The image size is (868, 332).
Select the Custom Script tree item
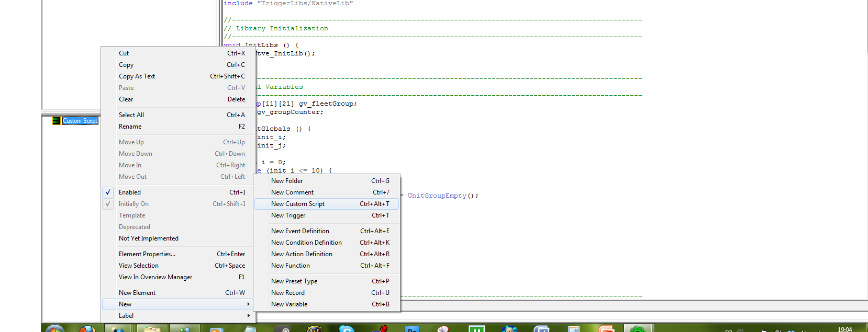pos(80,121)
